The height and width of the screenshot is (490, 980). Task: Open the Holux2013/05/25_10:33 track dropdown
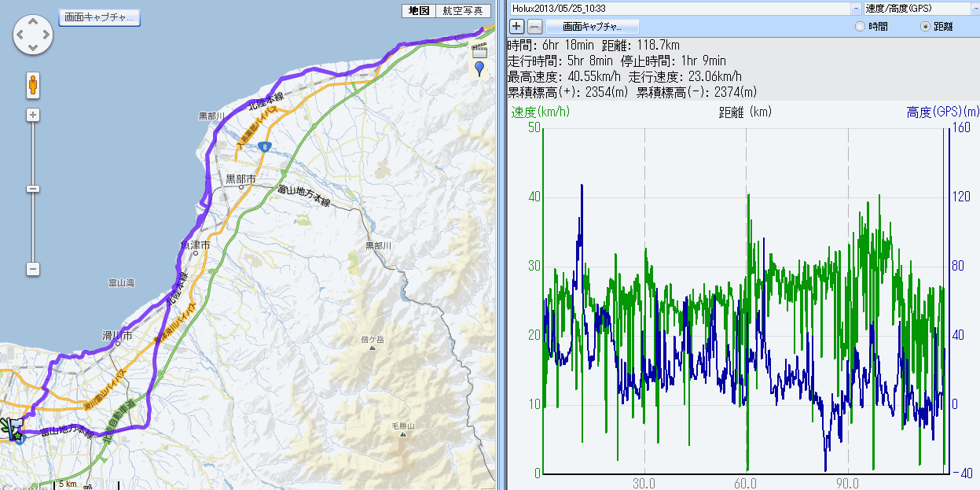(x=855, y=8)
